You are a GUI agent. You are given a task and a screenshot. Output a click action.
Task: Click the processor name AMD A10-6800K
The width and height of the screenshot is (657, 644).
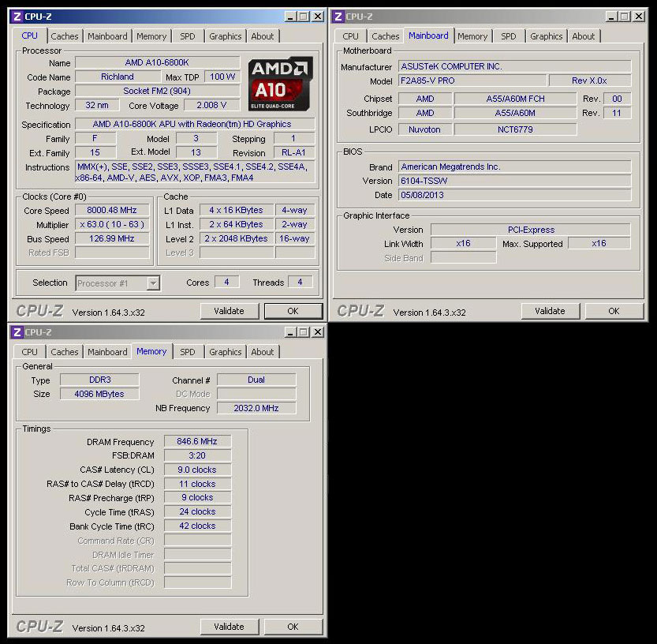point(157,63)
